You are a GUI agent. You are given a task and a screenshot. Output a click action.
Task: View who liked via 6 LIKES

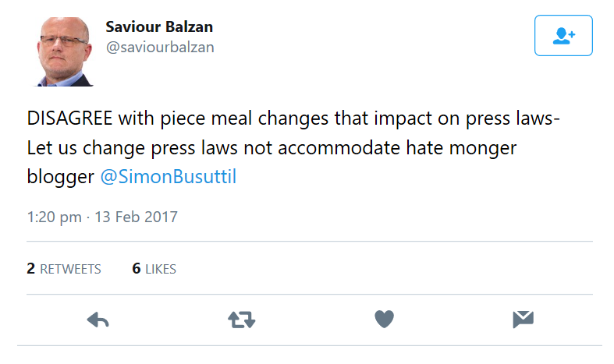pyautogui.click(x=154, y=269)
